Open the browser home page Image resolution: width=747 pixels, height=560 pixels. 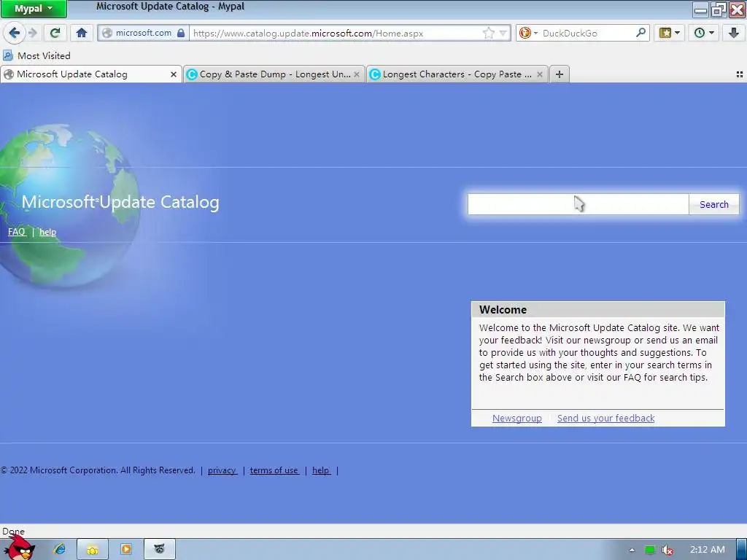(x=82, y=33)
